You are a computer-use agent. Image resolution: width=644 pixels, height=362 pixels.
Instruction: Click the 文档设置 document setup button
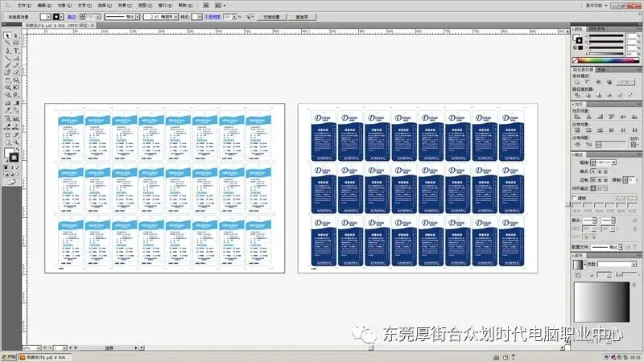pyautogui.click(x=271, y=17)
